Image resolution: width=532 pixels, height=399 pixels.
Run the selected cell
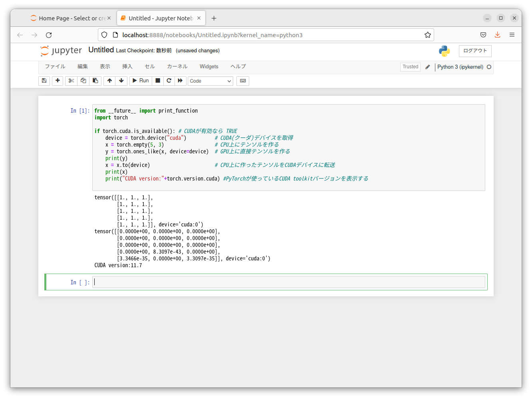(x=141, y=81)
